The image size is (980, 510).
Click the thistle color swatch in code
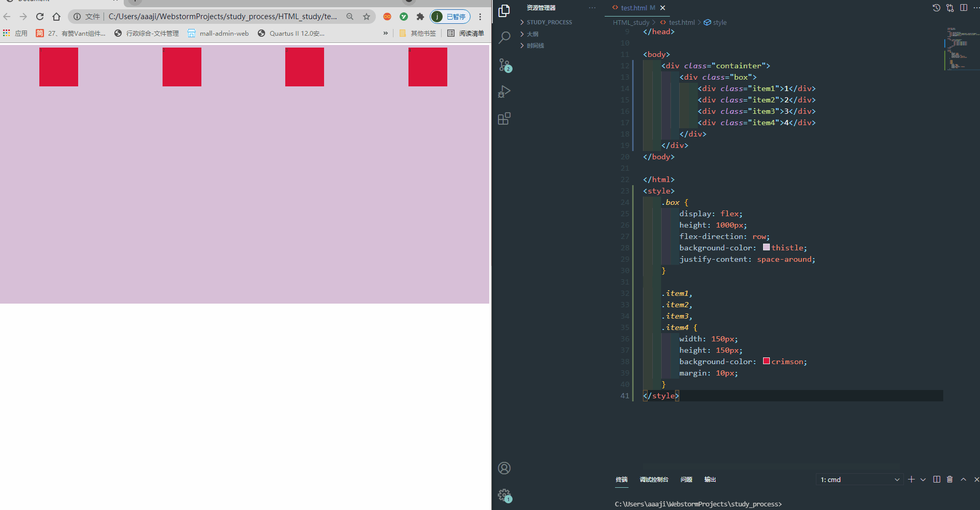click(x=766, y=247)
